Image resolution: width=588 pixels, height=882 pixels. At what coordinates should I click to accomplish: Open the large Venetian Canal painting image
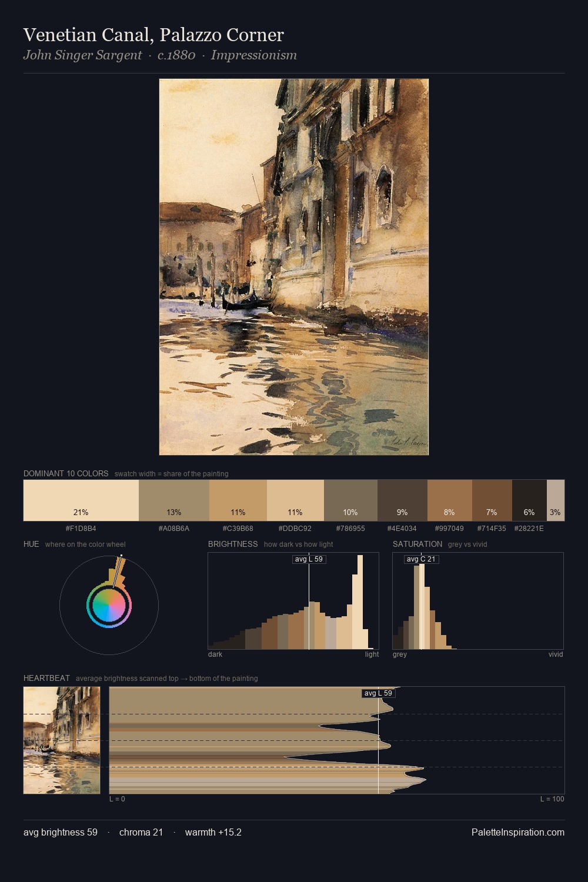[x=294, y=267]
